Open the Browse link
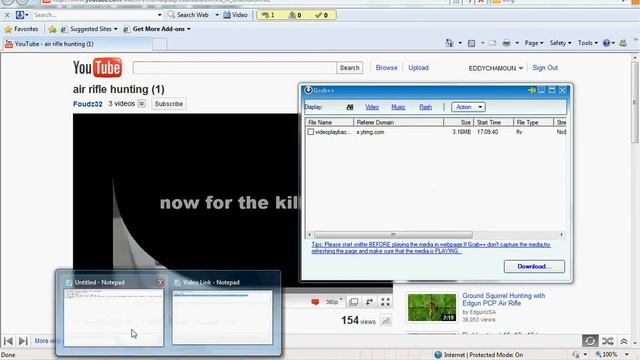The width and height of the screenshot is (640, 360). tap(386, 68)
